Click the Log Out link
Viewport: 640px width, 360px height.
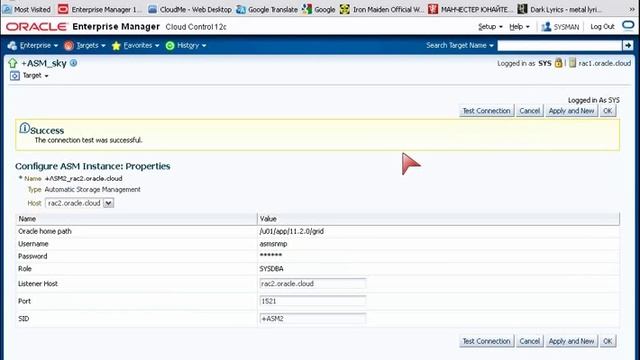pyautogui.click(x=602, y=27)
